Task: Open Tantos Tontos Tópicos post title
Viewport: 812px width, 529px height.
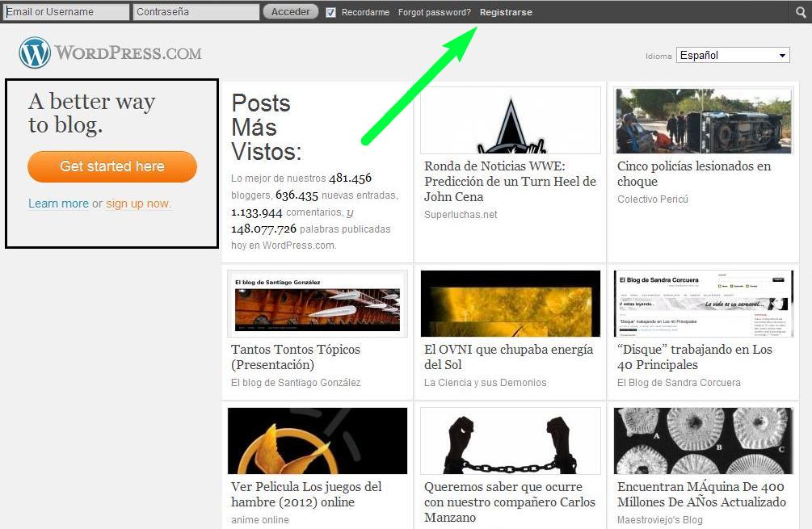Action: (296, 357)
